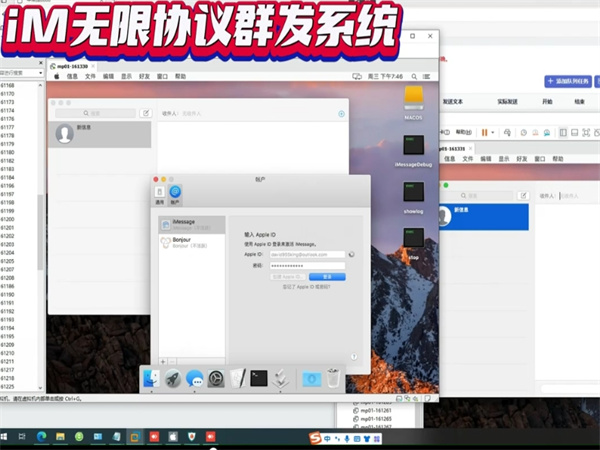
Task: Open Finder in the Dock
Action: 151,378
